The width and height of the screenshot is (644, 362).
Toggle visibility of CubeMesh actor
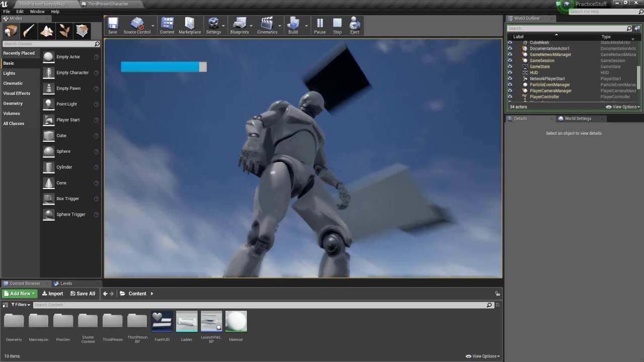510,43
